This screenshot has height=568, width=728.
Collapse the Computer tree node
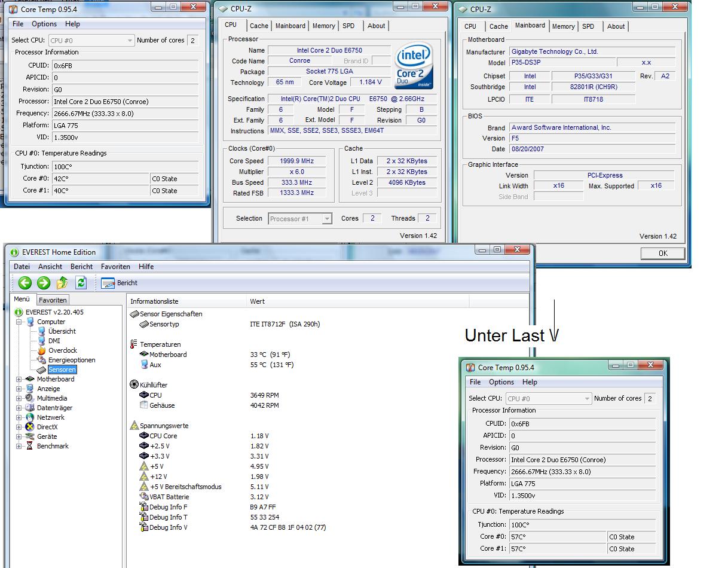pyautogui.click(x=19, y=322)
